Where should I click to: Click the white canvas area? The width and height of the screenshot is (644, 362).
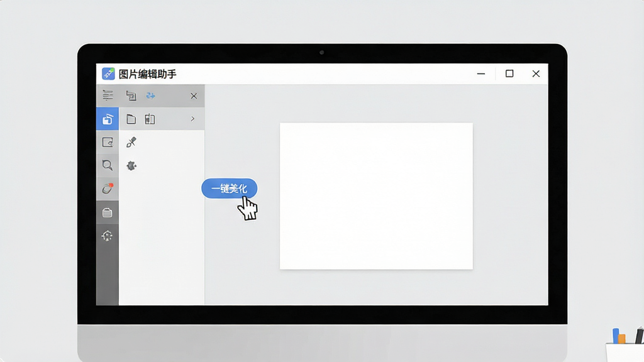(x=376, y=196)
